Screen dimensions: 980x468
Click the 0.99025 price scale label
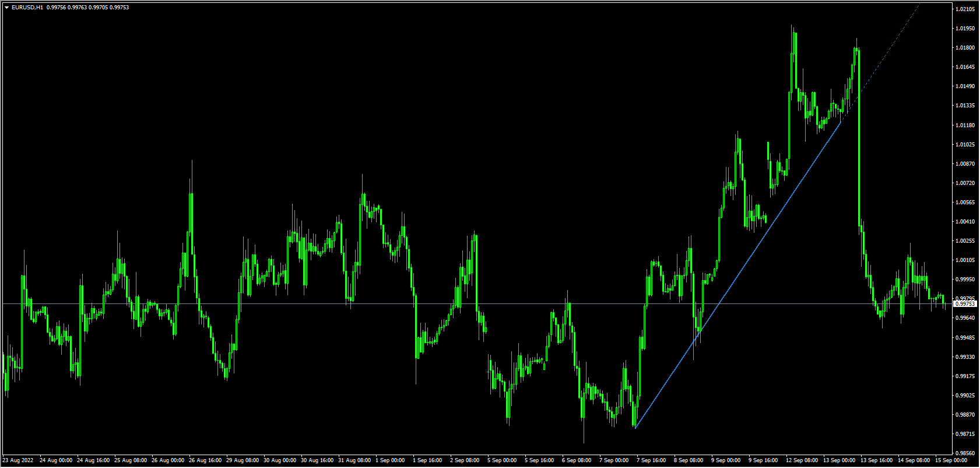(x=965, y=395)
